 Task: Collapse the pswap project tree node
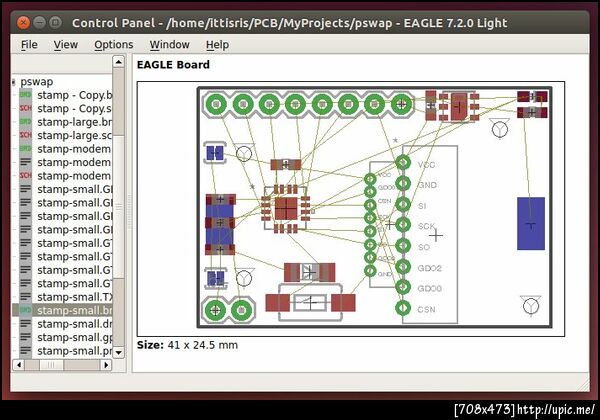tap(14, 81)
